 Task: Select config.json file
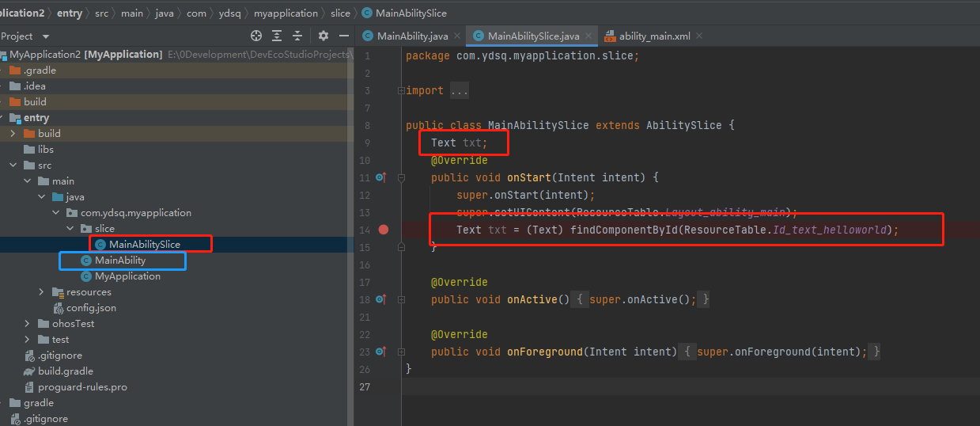pyautogui.click(x=91, y=308)
